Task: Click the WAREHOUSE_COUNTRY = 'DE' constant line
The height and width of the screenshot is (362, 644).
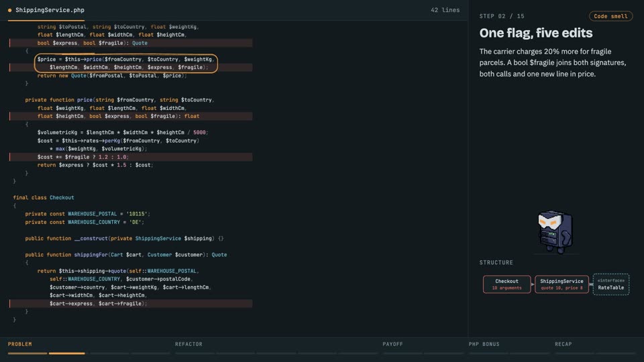Action: pyautogui.click(x=85, y=222)
